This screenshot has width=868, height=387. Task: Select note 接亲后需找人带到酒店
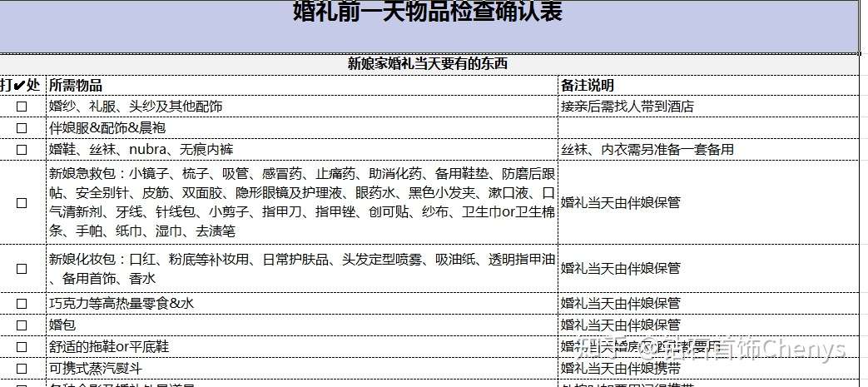click(x=708, y=107)
